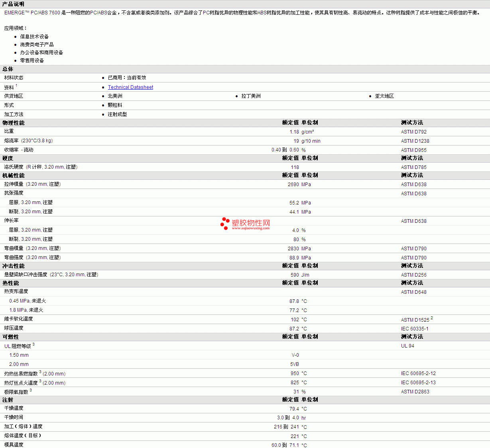
Task: Select the yield strength value '55.2'
Action: (x=294, y=203)
